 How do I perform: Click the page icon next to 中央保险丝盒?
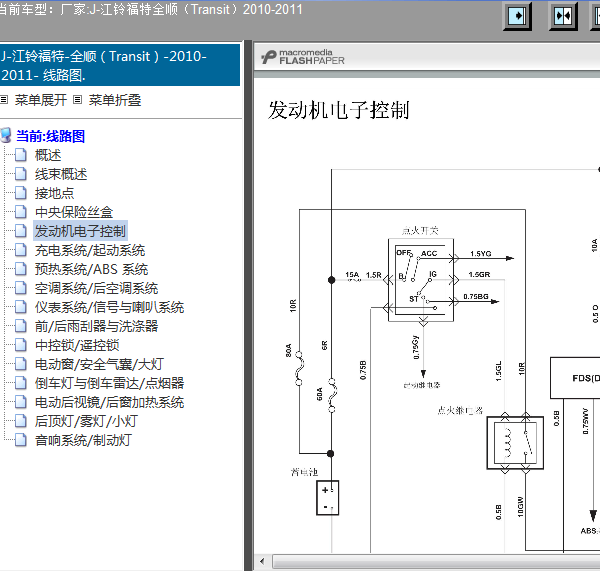[21, 212]
